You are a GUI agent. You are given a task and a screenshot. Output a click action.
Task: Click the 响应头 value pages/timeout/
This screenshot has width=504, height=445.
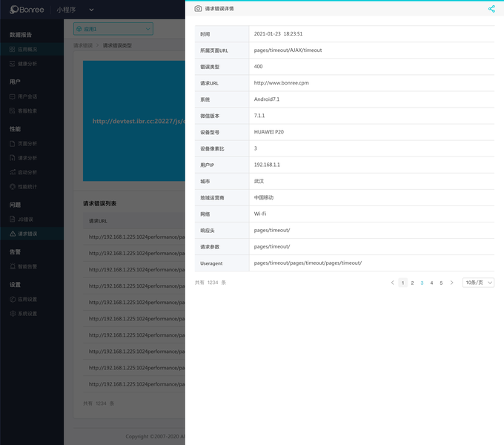coord(272,230)
